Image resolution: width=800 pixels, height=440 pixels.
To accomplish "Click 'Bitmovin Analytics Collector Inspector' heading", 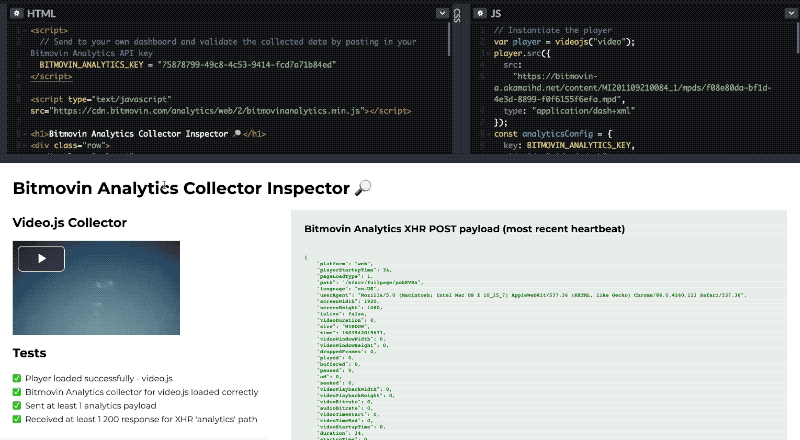I will pyautogui.click(x=181, y=188).
